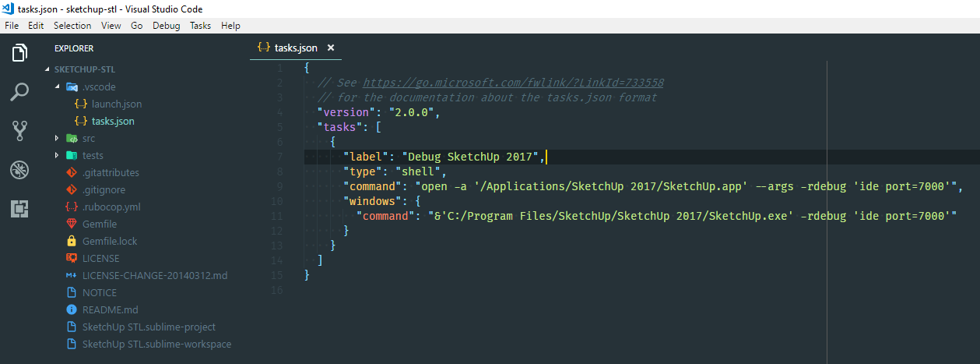980x364 pixels.
Task: Open the Debug menu
Action: [166, 26]
